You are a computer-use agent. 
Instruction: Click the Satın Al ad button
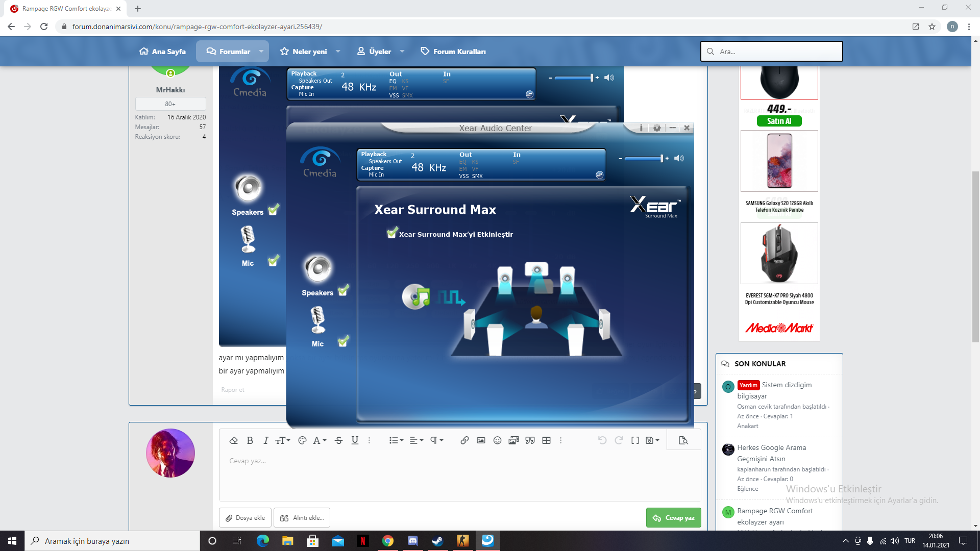click(x=779, y=121)
